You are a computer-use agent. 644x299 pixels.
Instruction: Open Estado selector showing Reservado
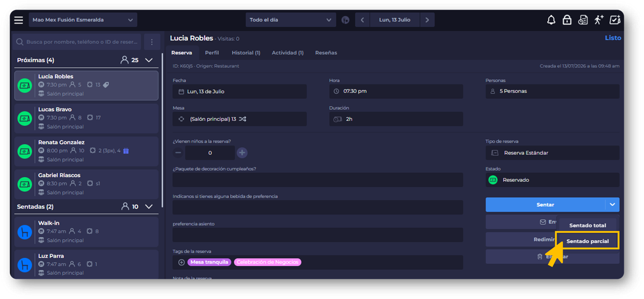(552, 180)
